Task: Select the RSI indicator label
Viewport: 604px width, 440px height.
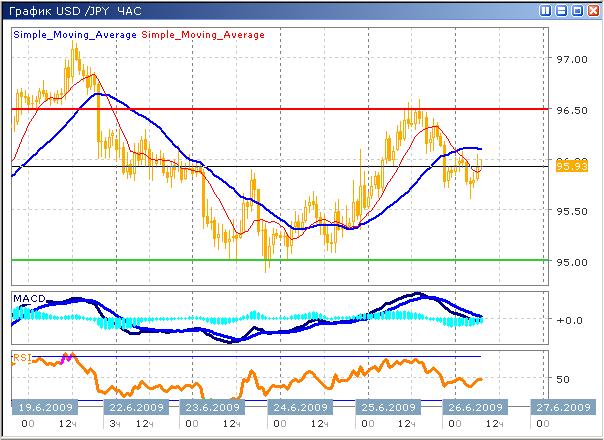Action: [21, 355]
